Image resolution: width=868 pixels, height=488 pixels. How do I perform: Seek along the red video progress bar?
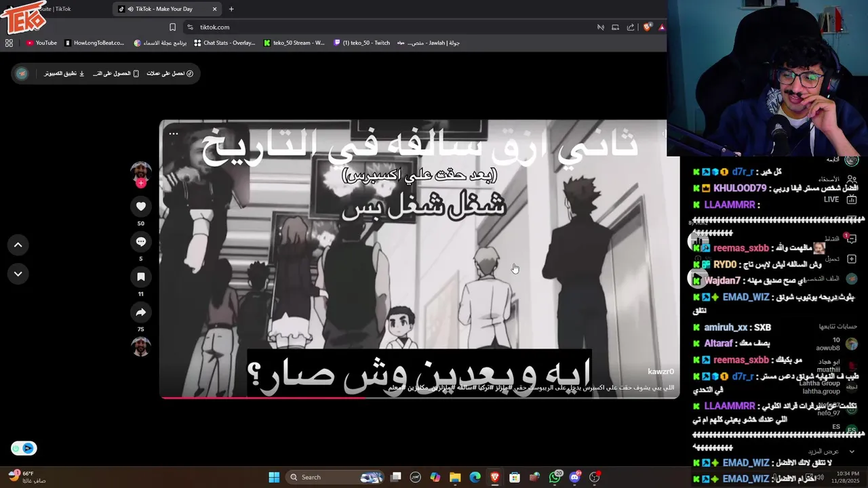coord(419,397)
